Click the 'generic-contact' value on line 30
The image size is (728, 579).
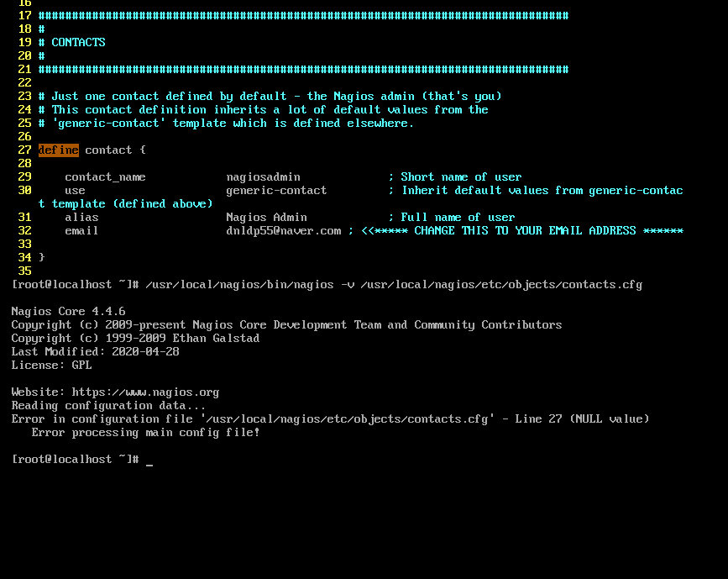click(277, 191)
